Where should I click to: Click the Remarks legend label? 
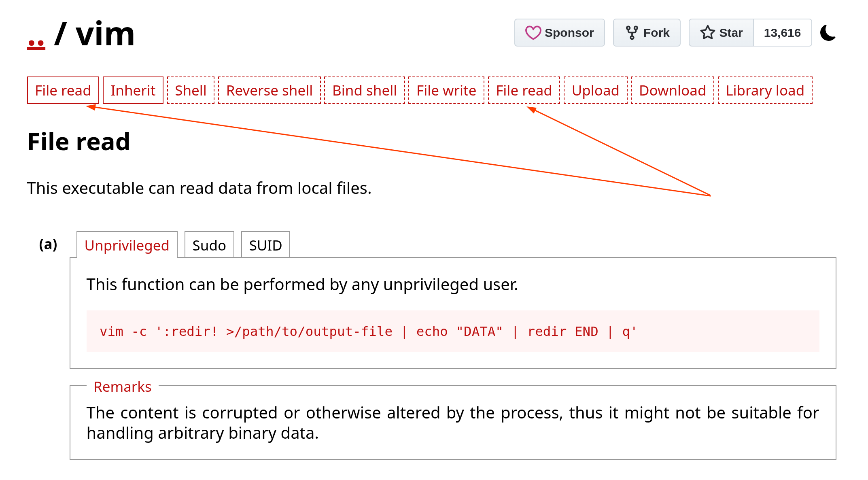122,387
